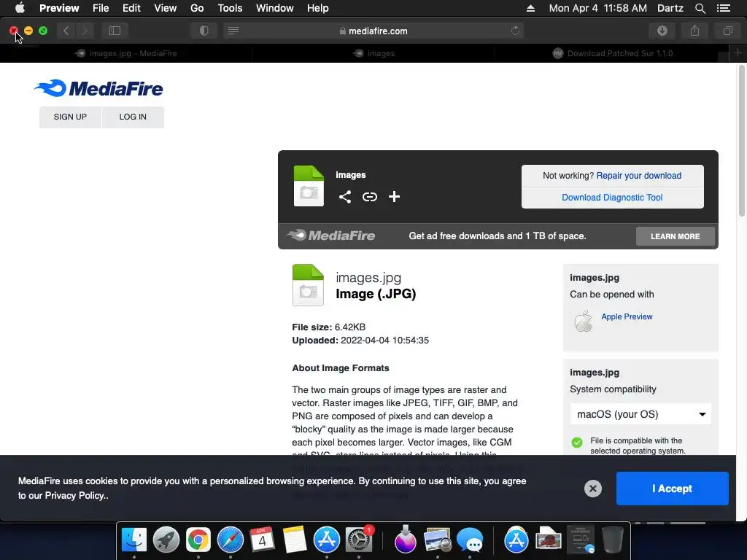Click the SIGN UP button
The image size is (747, 560).
[70, 117]
